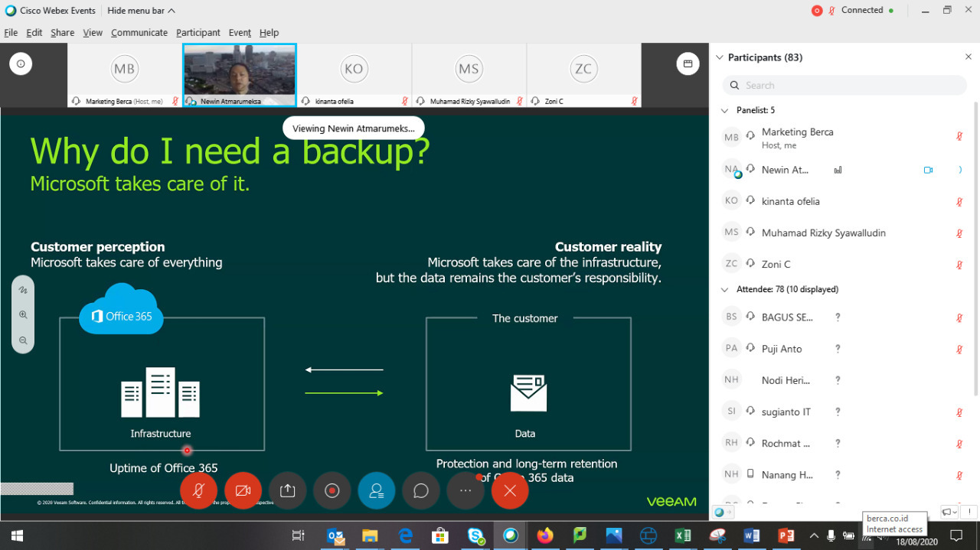Viewport: 980px width, 550px height.
Task: End meeting with red X button
Action: click(x=510, y=491)
